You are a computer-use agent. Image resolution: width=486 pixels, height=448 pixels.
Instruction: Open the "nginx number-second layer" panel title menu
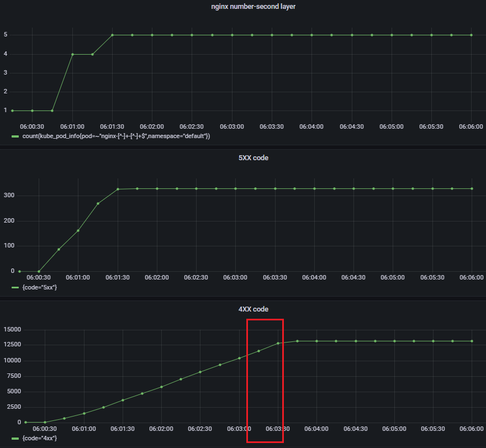pos(243,7)
